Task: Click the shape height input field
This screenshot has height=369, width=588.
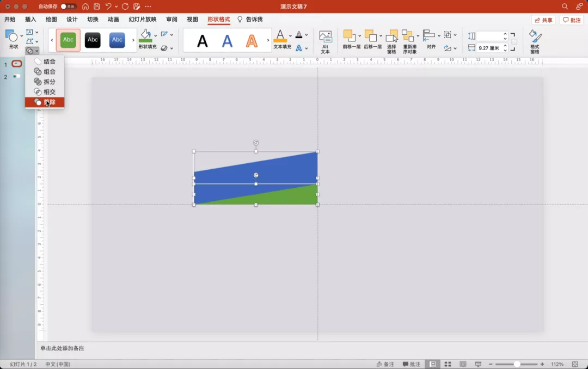Action: (489, 36)
